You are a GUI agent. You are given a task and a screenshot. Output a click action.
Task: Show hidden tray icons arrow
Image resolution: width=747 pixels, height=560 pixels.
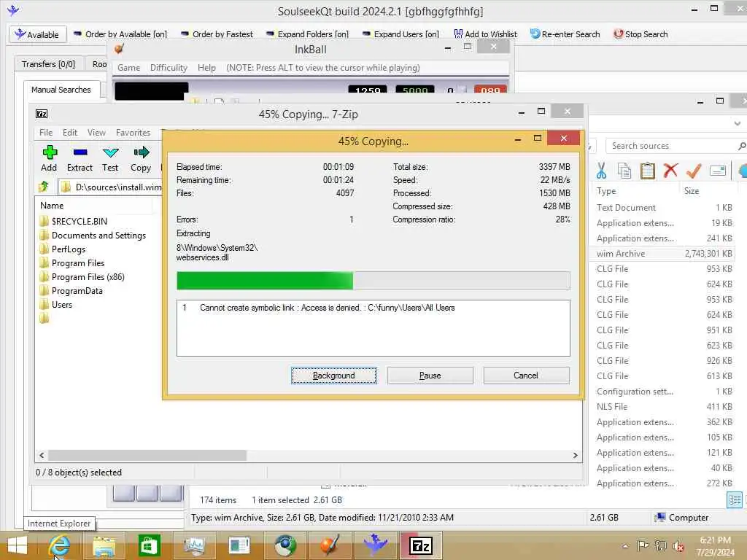point(625,546)
